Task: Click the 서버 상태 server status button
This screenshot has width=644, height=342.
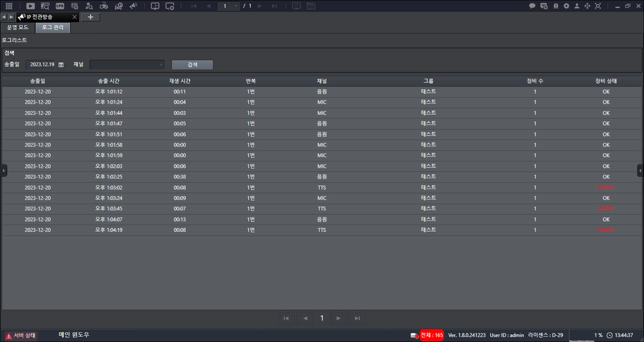Action: click(x=21, y=335)
